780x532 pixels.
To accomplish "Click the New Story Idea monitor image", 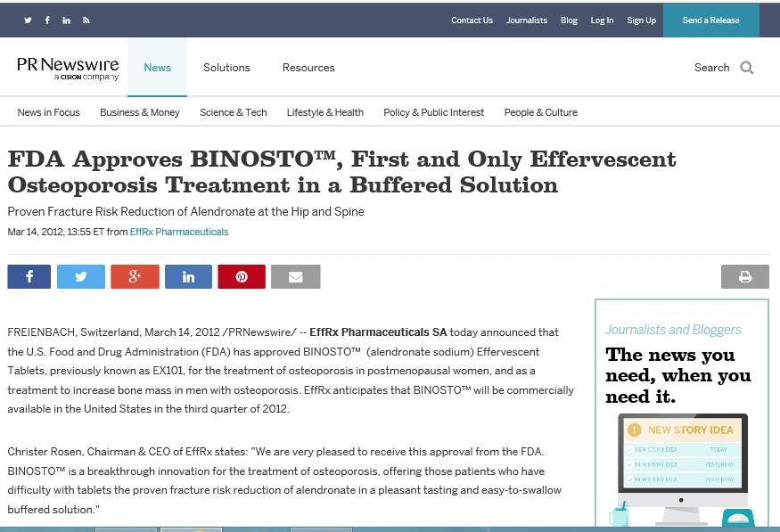I will click(x=683, y=469).
